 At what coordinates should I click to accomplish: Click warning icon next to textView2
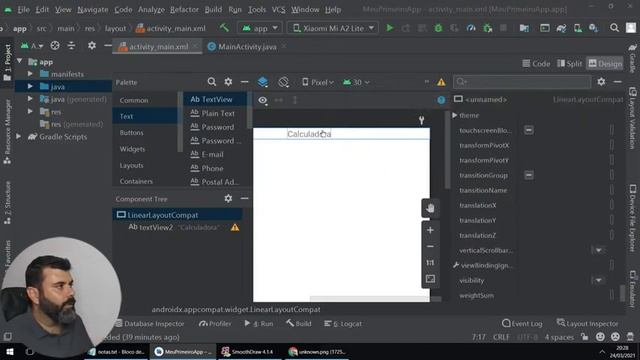coord(235,227)
